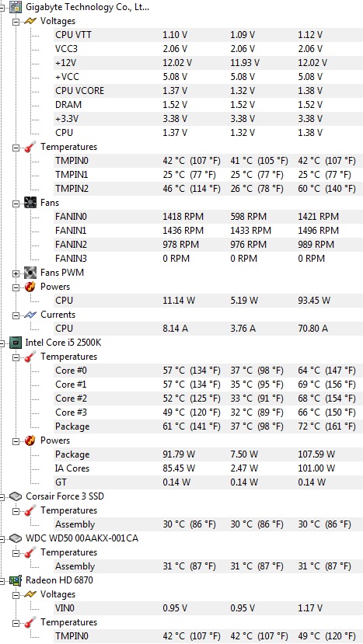Click the Corsair Force 3 SSD drive icon
The image size is (363, 644).
(x=16, y=496)
